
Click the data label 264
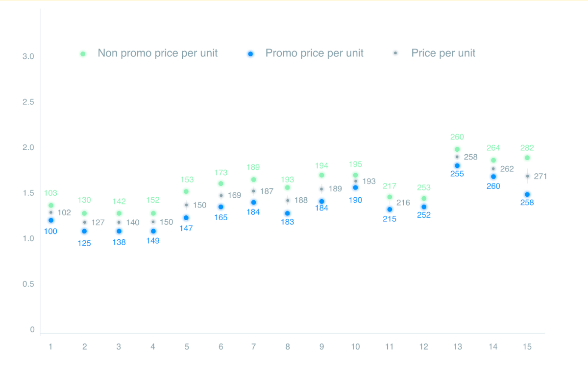[x=493, y=148]
